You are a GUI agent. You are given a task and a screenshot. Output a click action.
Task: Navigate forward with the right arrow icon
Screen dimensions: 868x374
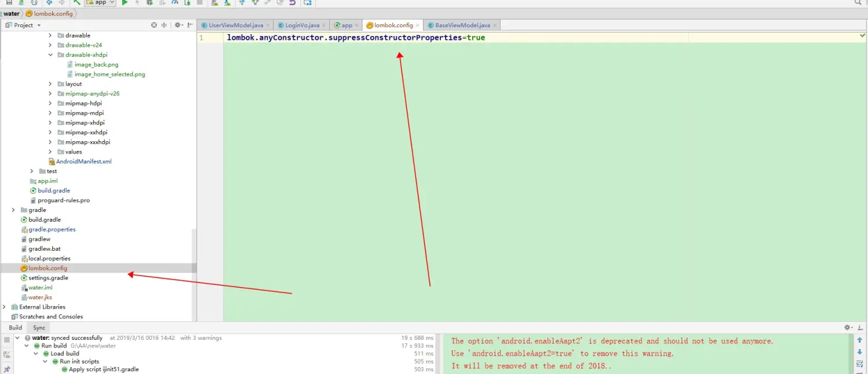tap(62, 2)
